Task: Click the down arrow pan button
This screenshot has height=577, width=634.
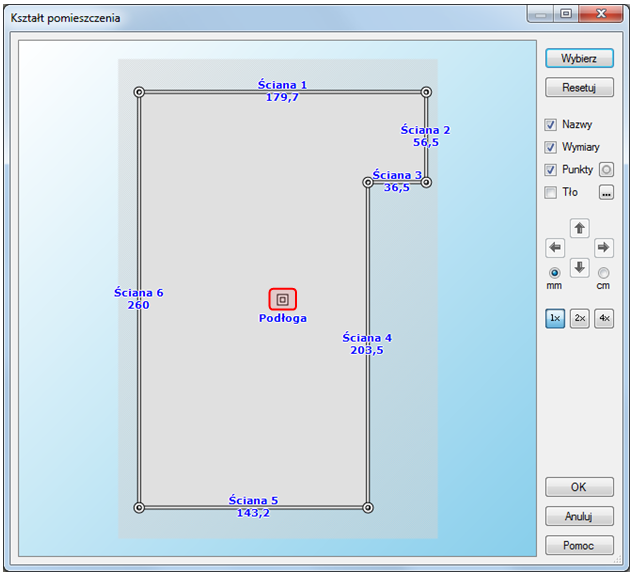Action: 579,267
